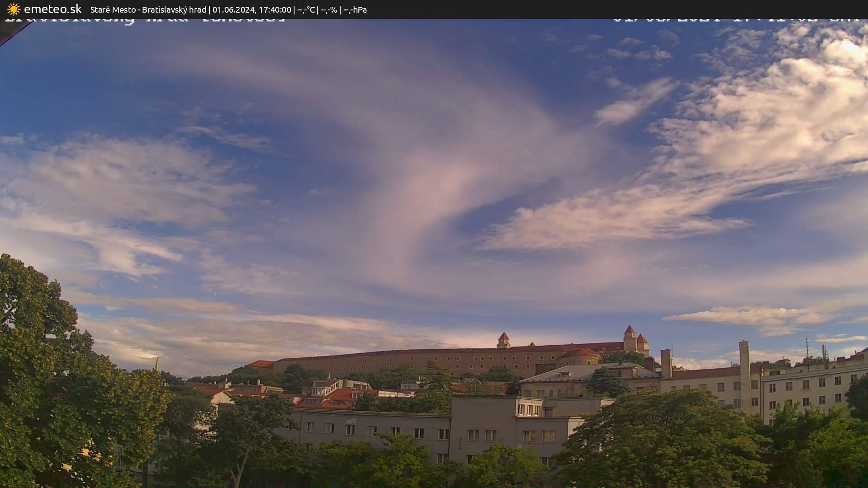Viewport: 868px width, 488px height.
Task: Expand the webcam info bar
Action: point(226,9)
